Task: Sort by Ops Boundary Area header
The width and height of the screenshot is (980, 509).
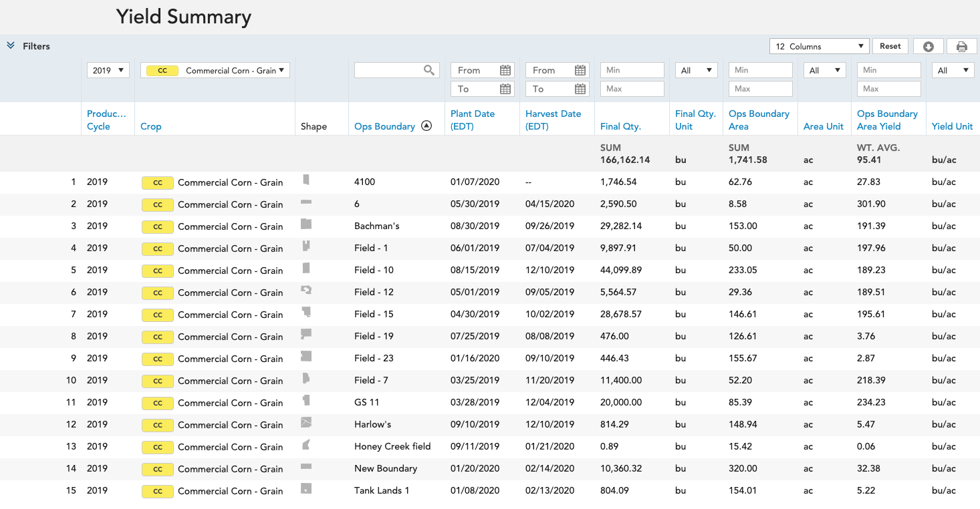Action: point(759,120)
